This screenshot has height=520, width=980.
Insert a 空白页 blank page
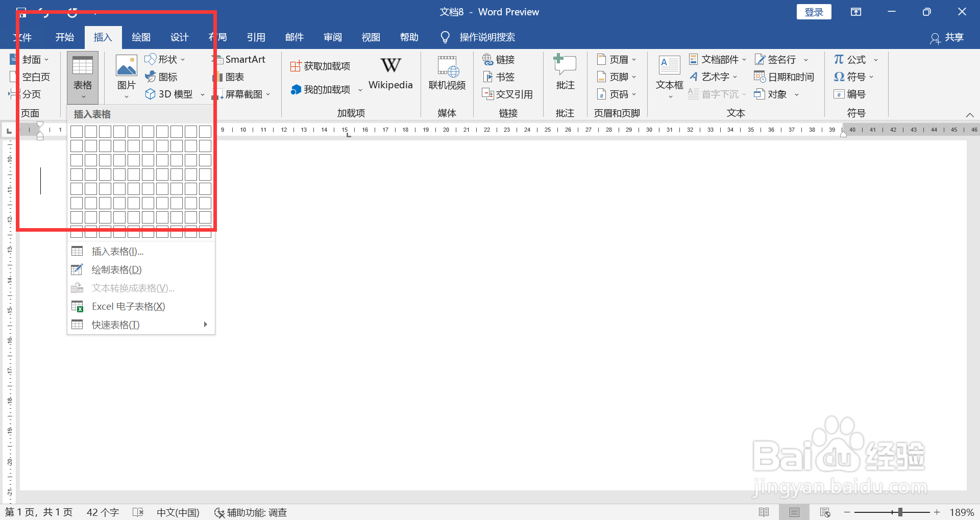(30, 77)
